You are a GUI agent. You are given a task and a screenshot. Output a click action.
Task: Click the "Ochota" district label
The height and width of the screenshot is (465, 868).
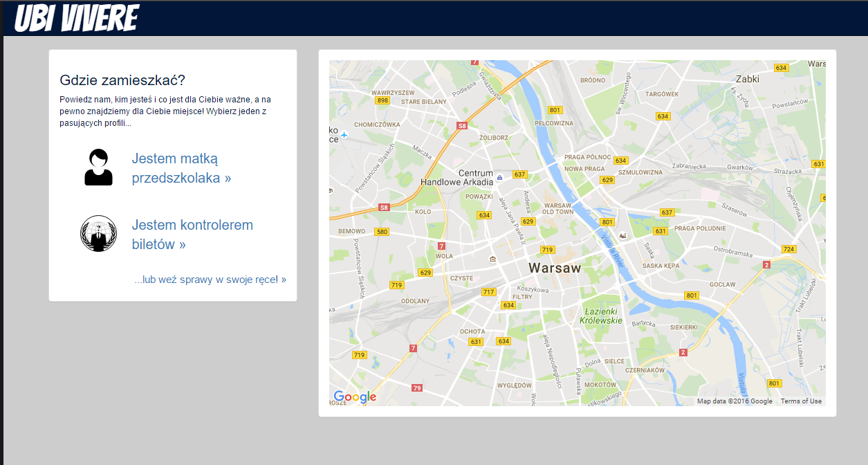[472, 331]
